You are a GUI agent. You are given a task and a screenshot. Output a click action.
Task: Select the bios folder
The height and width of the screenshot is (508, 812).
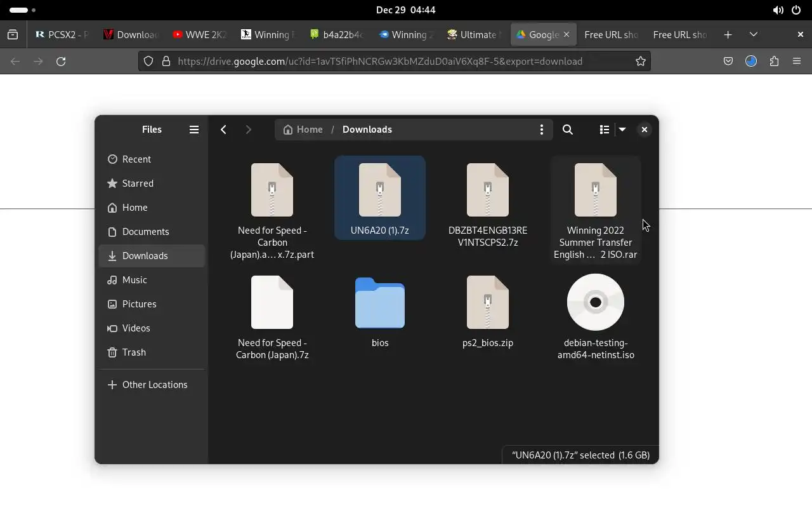(x=380, y=311)
